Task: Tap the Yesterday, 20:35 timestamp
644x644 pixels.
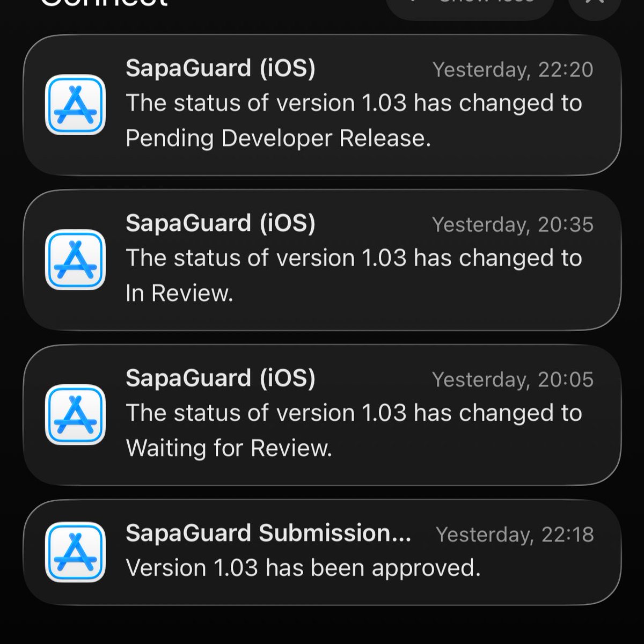Action: (513, 225)
